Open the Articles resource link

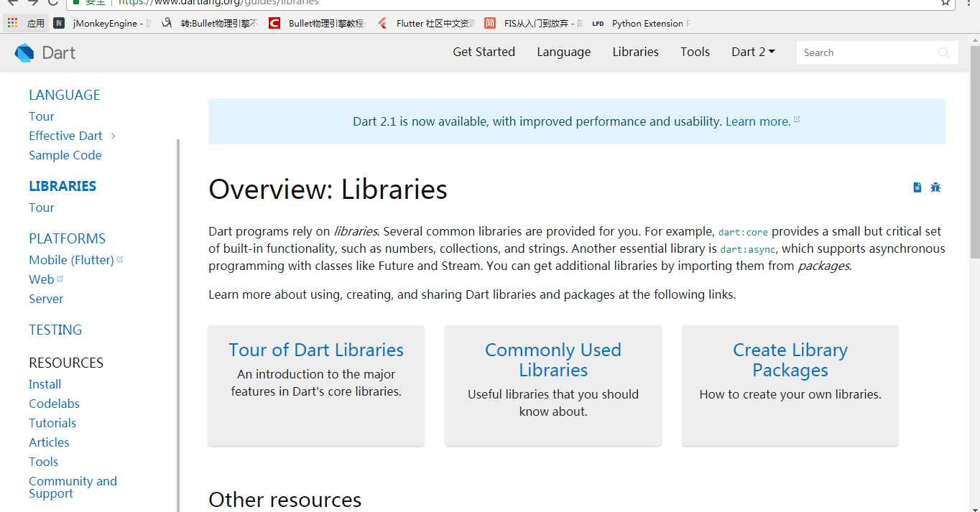tap(49, 442)
